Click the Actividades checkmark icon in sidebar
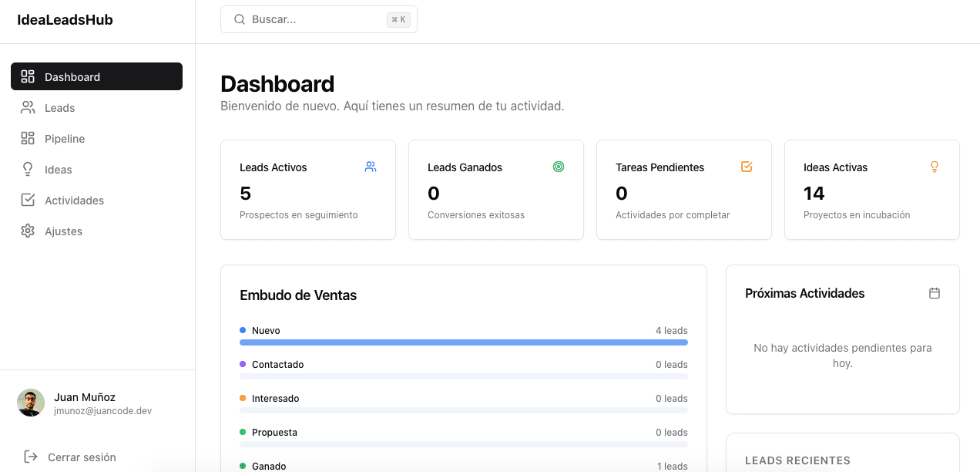The image size is (980, 472). (28, 200)
